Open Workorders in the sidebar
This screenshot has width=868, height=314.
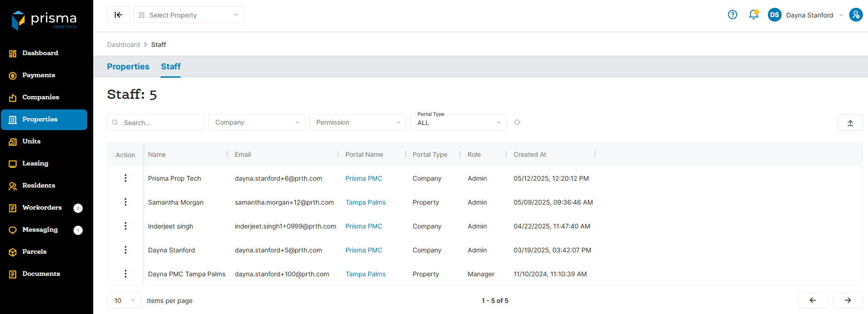(42, 208)
